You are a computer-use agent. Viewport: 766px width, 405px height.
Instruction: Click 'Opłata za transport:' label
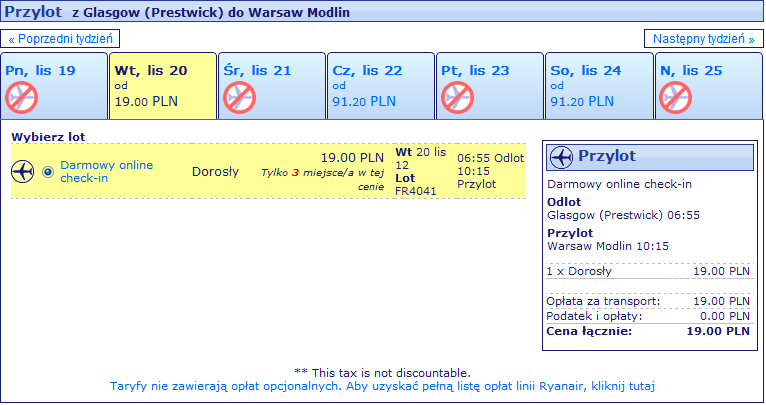point(603,301)
